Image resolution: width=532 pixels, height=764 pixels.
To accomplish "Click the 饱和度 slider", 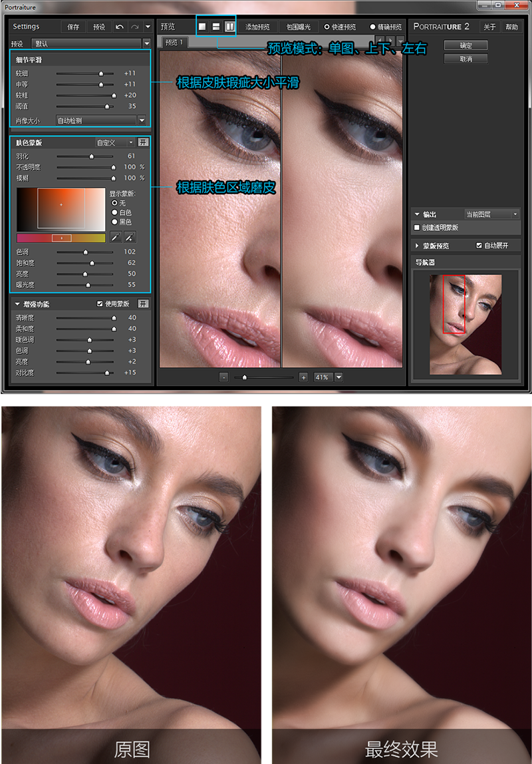I will coord(85,263).
